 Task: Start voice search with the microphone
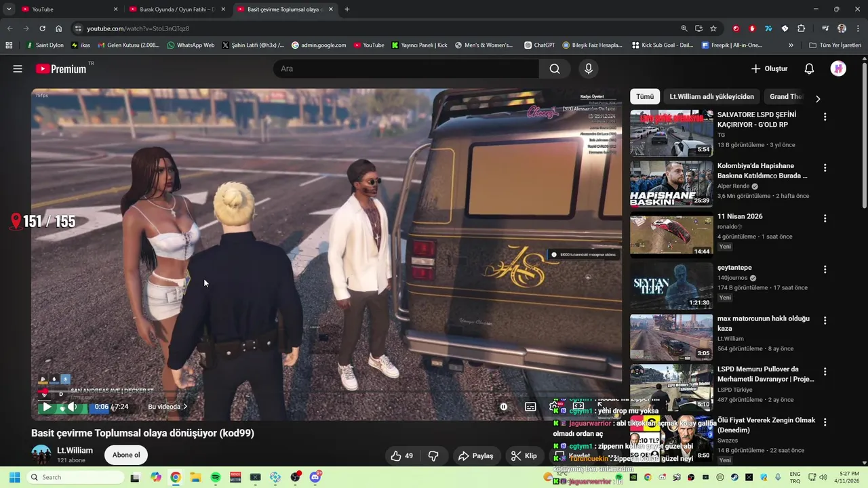pyautogui.click(x=589, y=68)
